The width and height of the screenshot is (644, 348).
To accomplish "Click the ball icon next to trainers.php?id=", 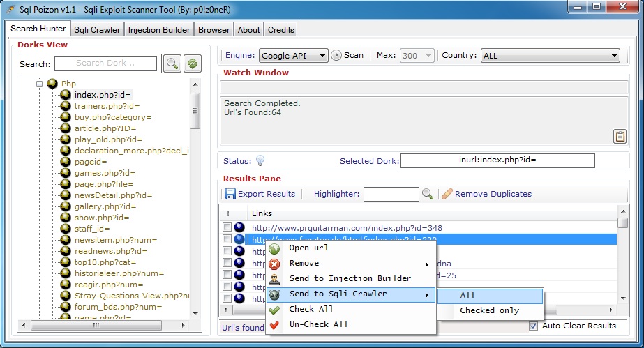I will click(66, 106).
